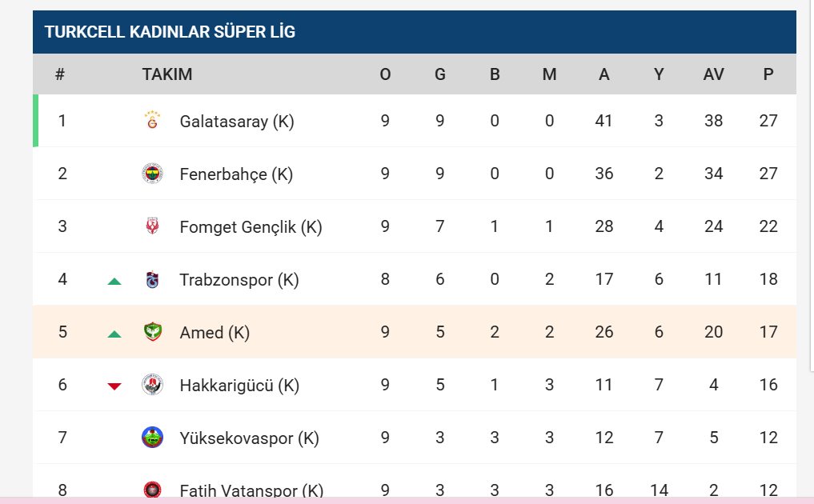Image resolution: width=814 pixels, height=504 pixels.
Task: Select the highlighted Amed (K) row name
Action: (x=215, y=333)
